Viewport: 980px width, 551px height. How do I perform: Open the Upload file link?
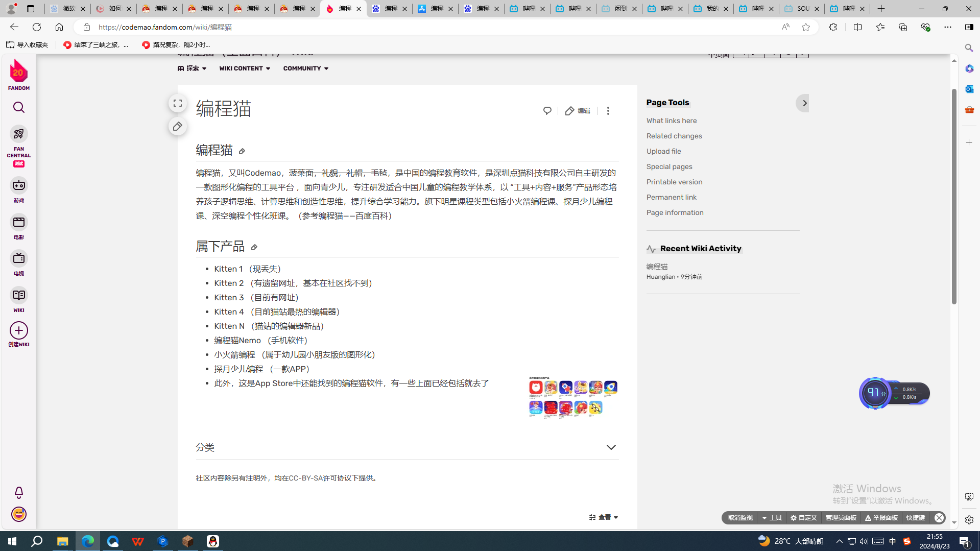664,151
